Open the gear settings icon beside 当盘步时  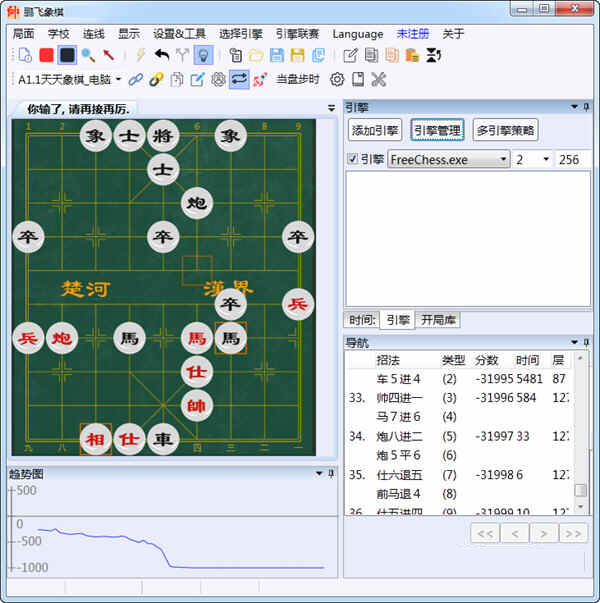(337, 79)
